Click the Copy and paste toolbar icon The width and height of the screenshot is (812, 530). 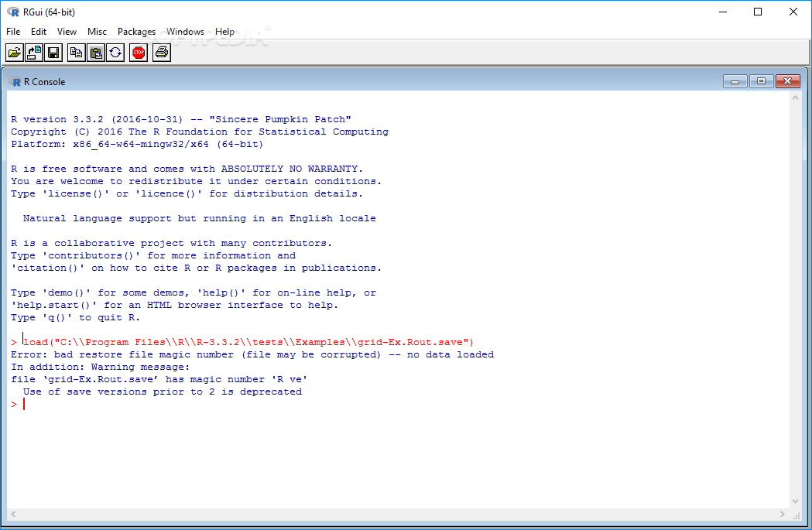(x=115, y=53)
